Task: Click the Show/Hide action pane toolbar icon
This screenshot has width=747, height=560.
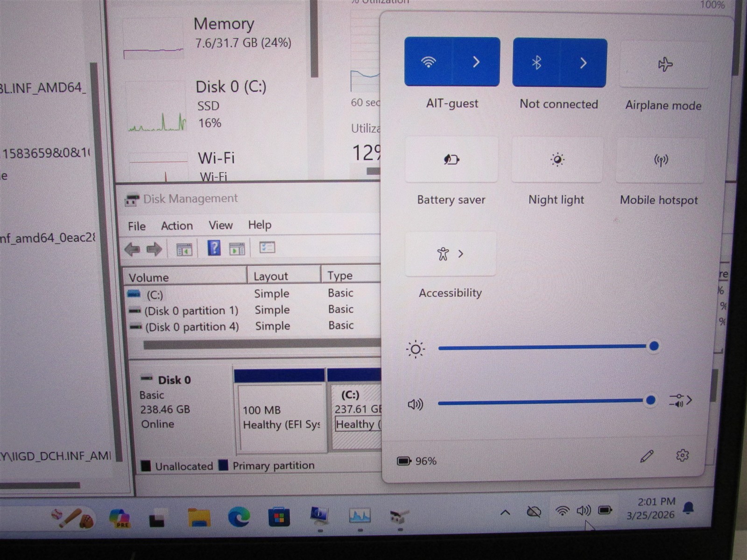Action: pyautogui.click(x=237, y=249)
